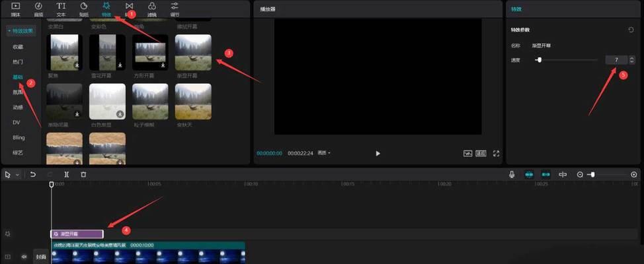Screen dimensions: 644x264
Task: Select the 渐显开幕 effect clip on timeline
Action: pos(77,234)
